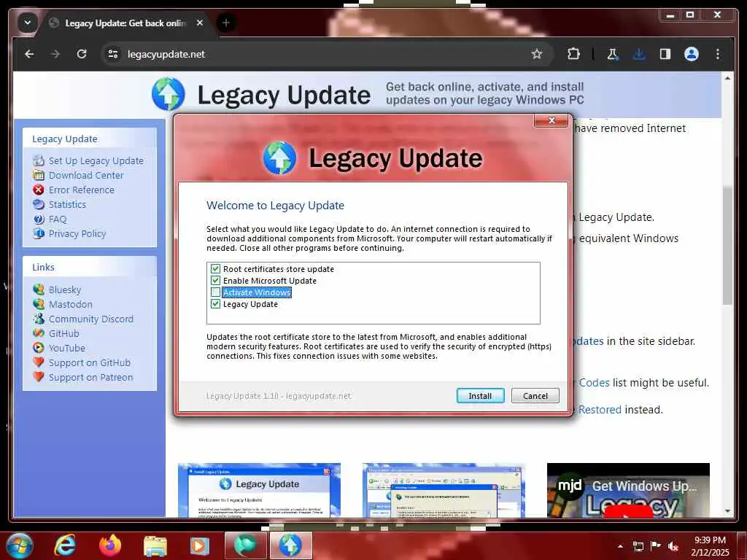The width and height of the screenshot is (747, 560).
Task: Click the browser back arrow
Action: pos(29,54)
